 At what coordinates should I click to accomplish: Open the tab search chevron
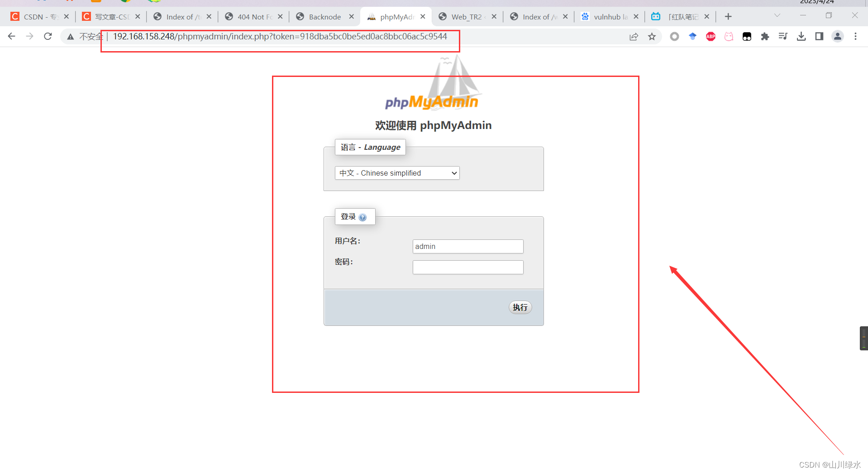(777, 15)
